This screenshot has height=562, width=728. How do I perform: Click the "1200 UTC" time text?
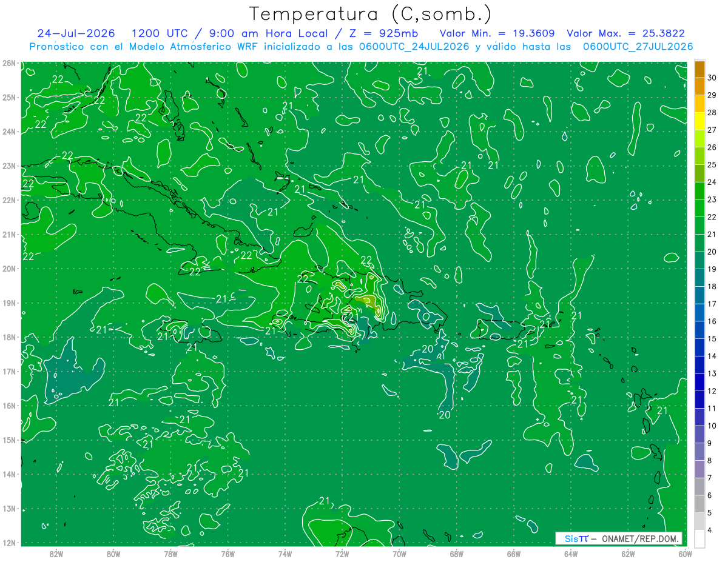coord(160,33)
